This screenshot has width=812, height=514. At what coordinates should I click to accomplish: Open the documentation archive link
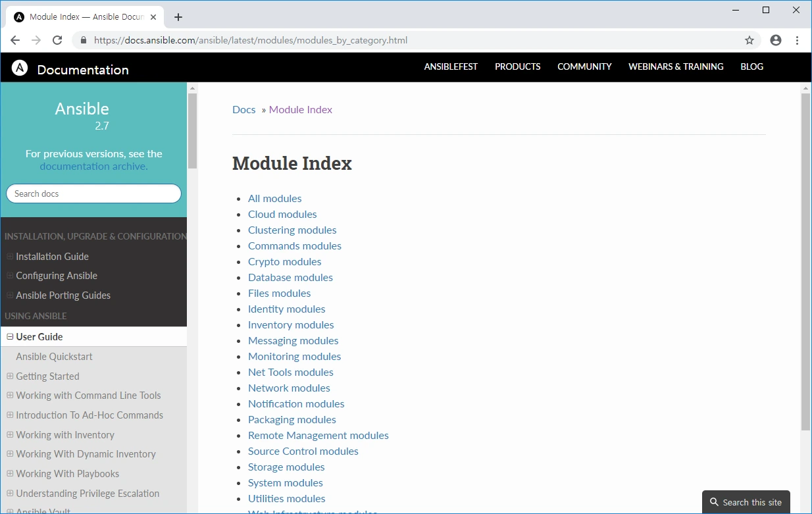point(93,166)
